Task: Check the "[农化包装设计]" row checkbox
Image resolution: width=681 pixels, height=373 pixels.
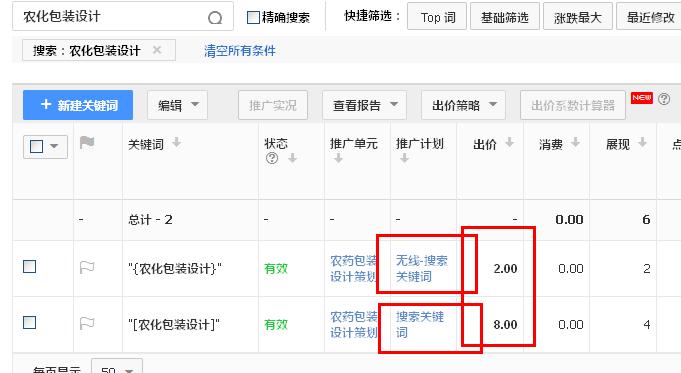Action: [x=30, y=323]
